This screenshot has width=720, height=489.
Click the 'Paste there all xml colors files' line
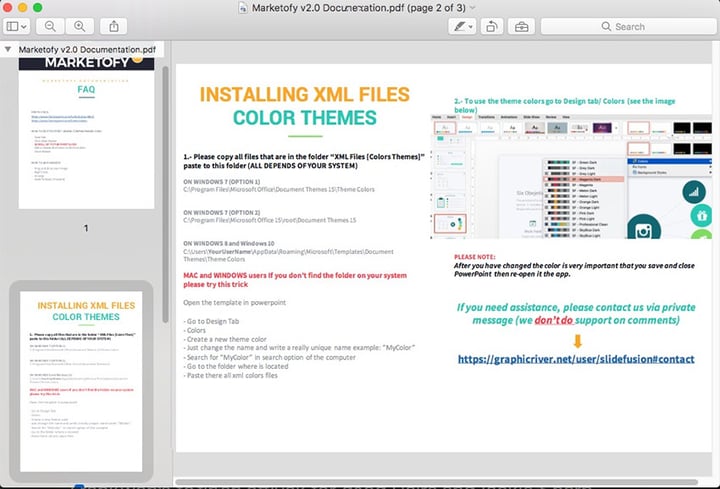click(231, 375)
